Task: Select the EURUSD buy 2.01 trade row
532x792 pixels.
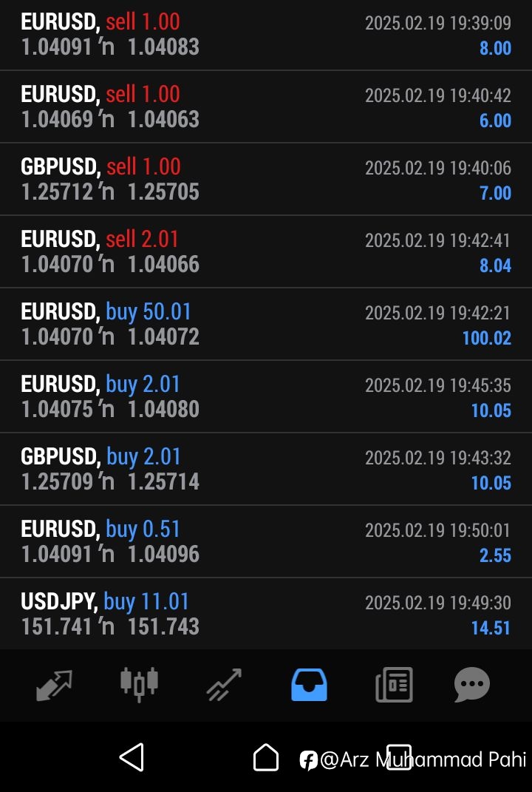Action: [x=266, y=396]
